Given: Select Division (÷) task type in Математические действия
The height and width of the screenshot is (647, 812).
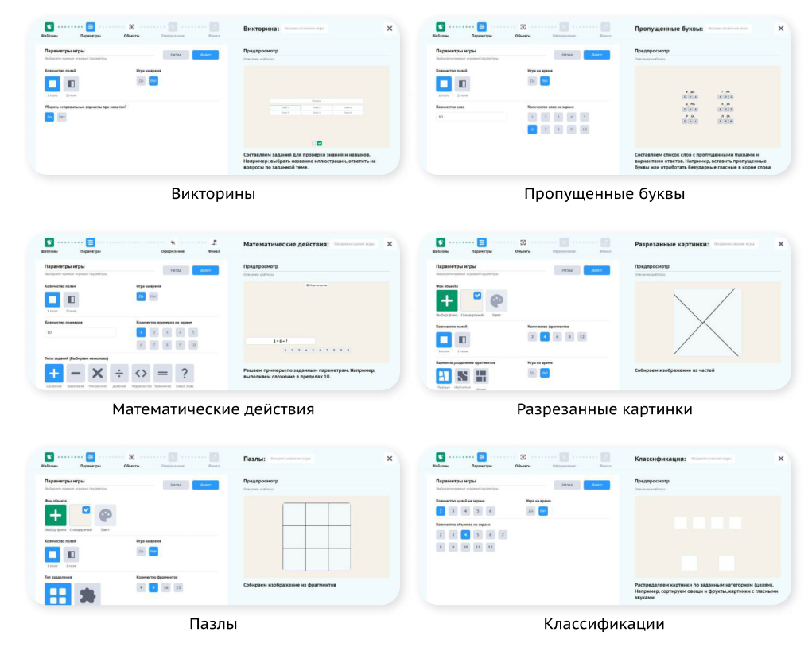Looking at the screenshot, I should coord(119,374).
